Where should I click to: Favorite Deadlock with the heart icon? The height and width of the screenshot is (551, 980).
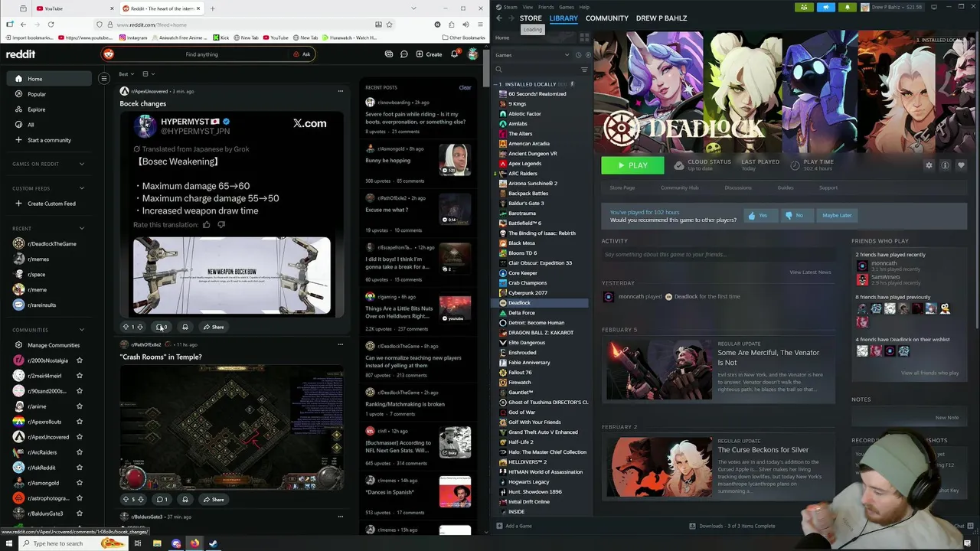tap(961, 165)
